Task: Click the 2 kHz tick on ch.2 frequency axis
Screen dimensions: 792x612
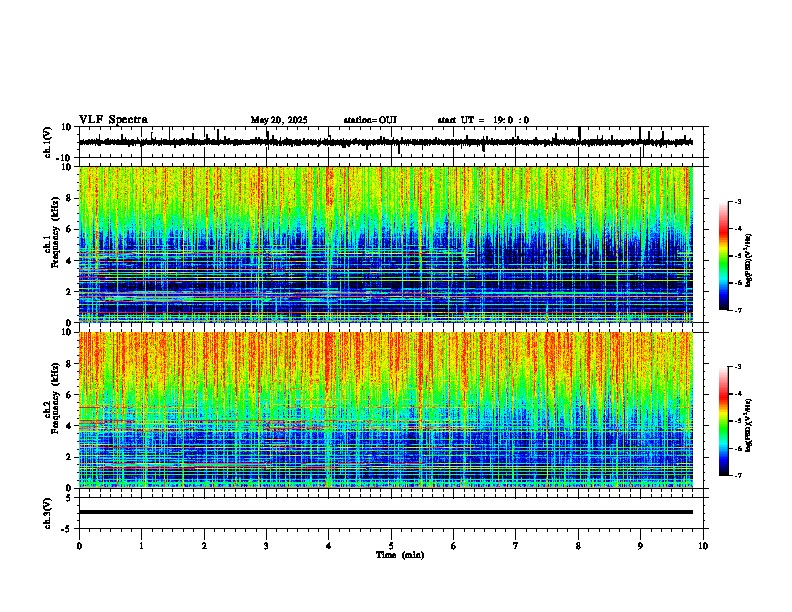Action: coord(69,457)
